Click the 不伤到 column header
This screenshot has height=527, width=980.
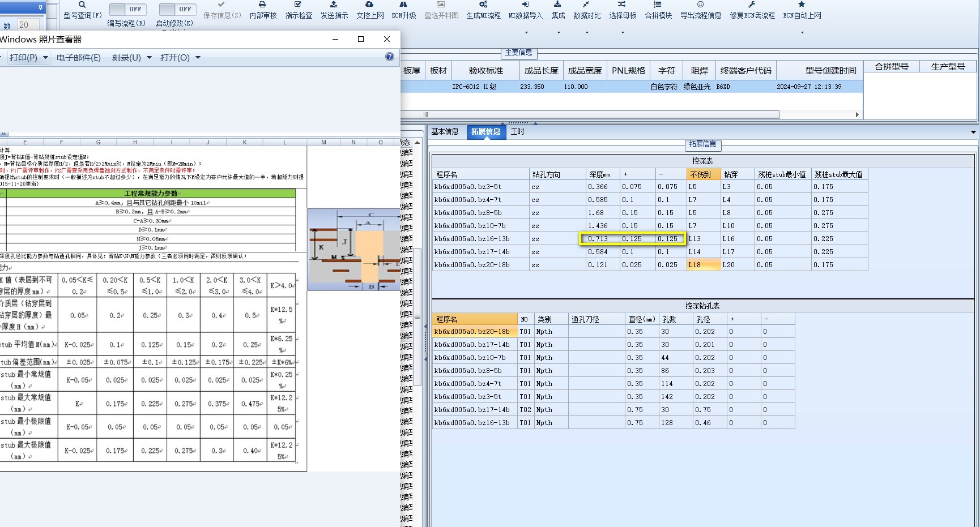coord(703,174)
